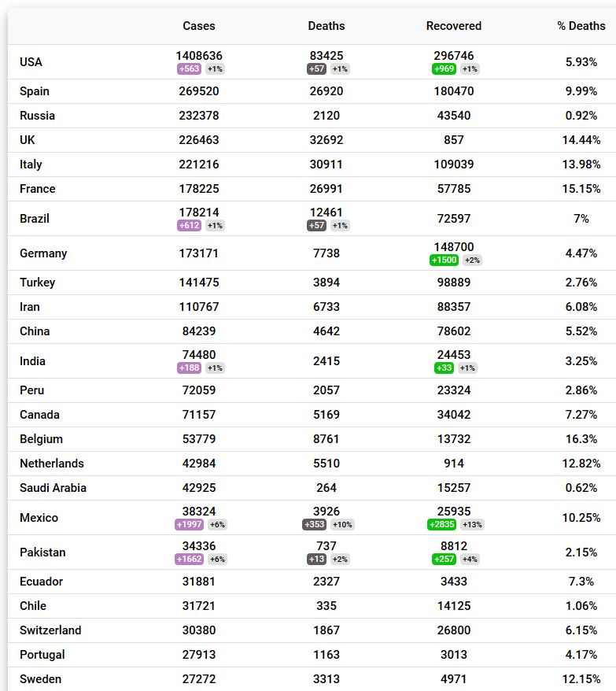This screenshot has width=616, height=691.
Task: Click Mexico's green +2835 recovered badge
Action: 441,524
